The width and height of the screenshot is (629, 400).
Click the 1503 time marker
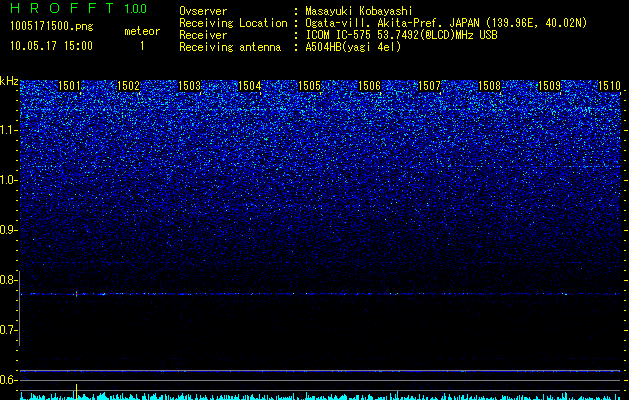(x=189, y=85)
